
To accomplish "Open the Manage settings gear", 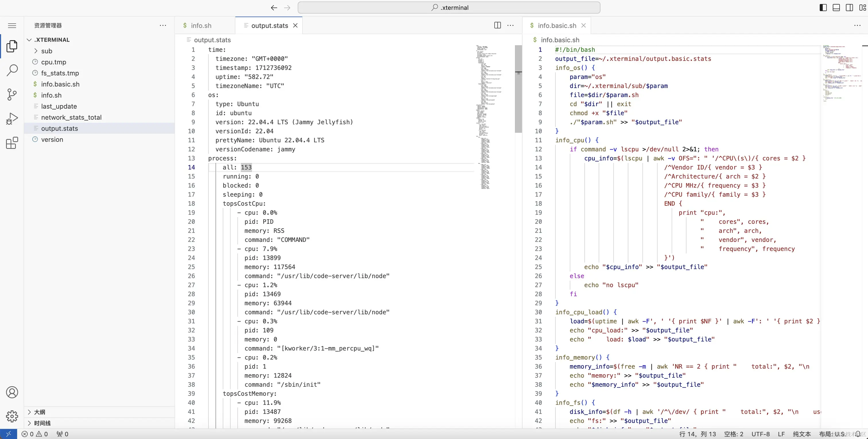I will tap(12, 416).
